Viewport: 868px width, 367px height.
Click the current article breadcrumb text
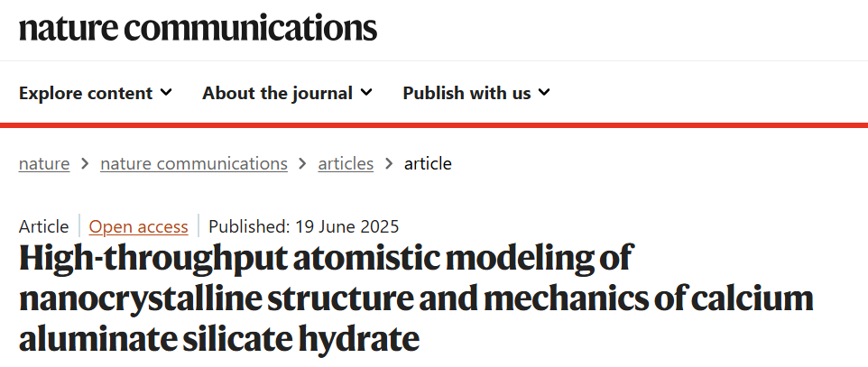428,163
